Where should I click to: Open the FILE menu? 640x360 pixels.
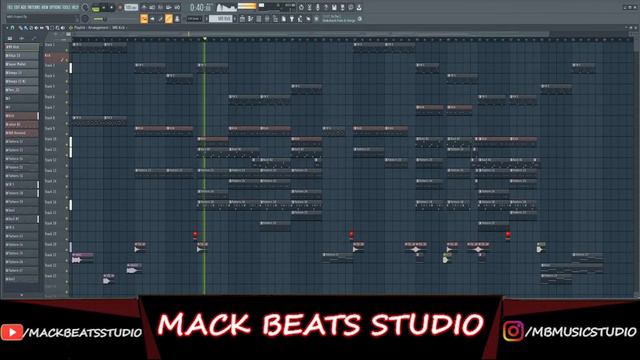[x=10, y=7]
